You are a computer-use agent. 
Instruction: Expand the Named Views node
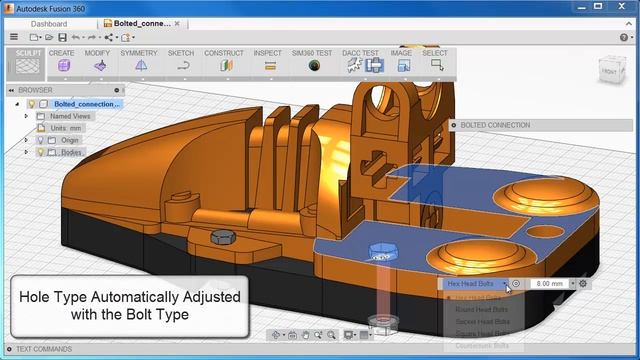pyautogui.click(x=26, y=116)
